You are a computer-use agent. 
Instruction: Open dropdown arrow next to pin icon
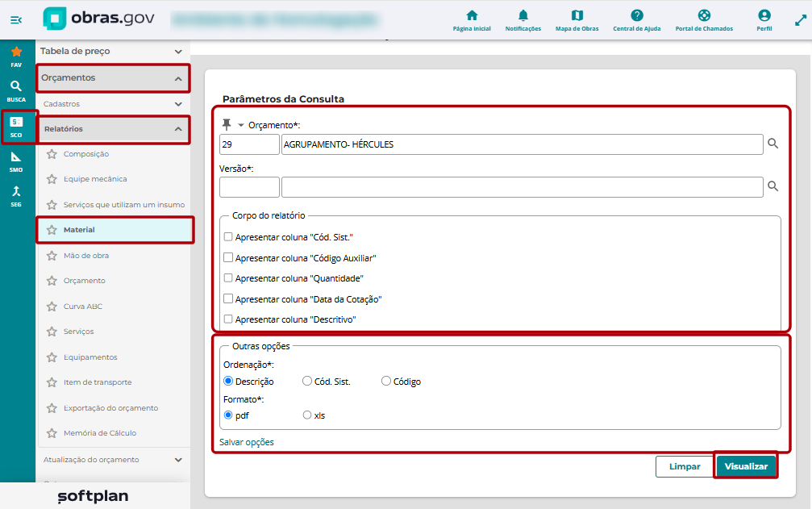[x=241, y=125]
